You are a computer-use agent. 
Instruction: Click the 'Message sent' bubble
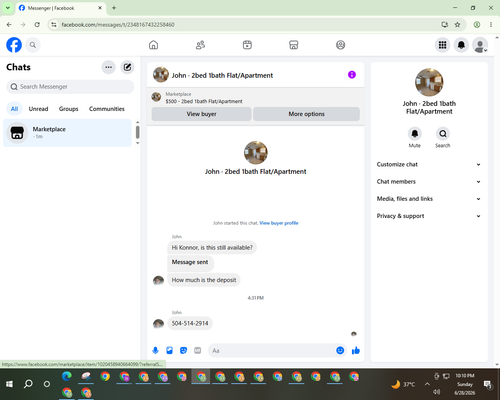coord(190,262)
